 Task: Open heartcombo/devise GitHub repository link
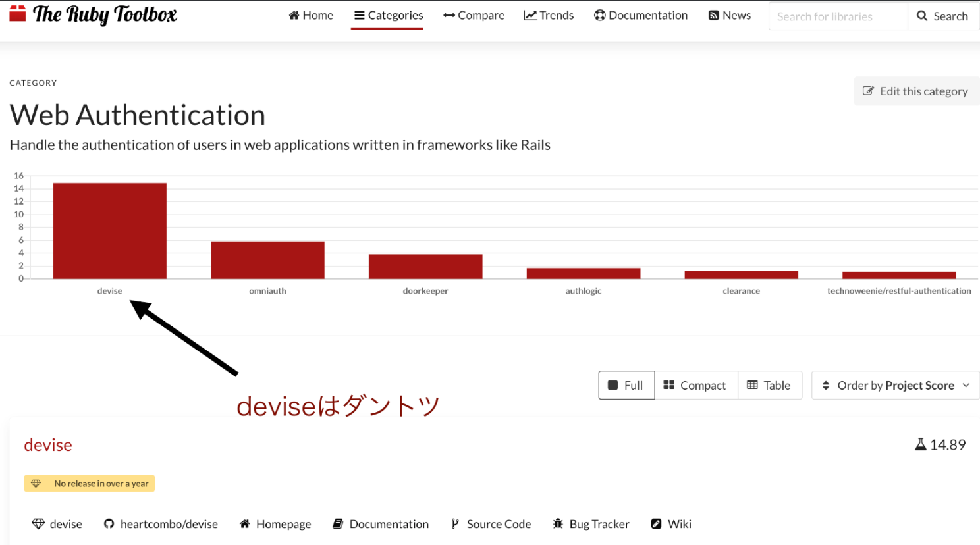[161, 524]
